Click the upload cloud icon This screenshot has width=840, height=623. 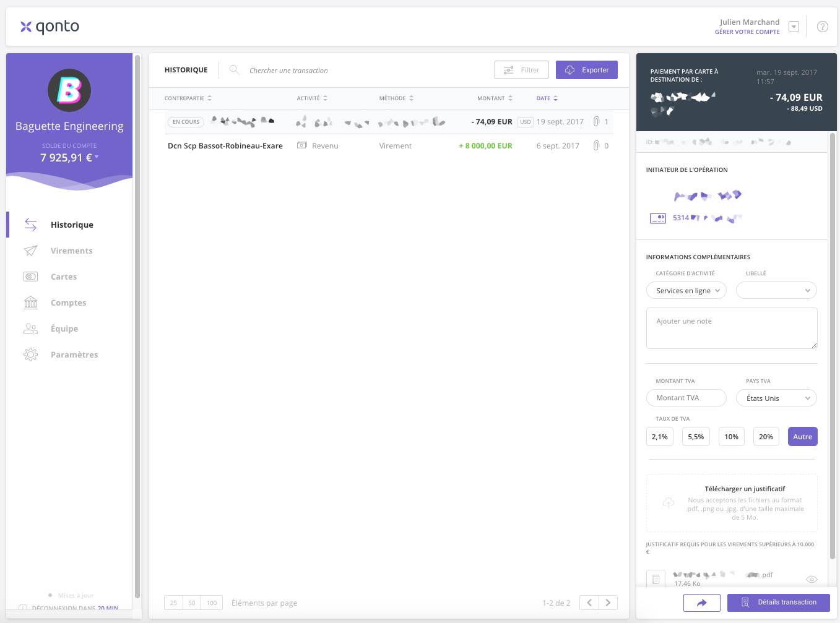pyautogui.click(x=669, y=503)
